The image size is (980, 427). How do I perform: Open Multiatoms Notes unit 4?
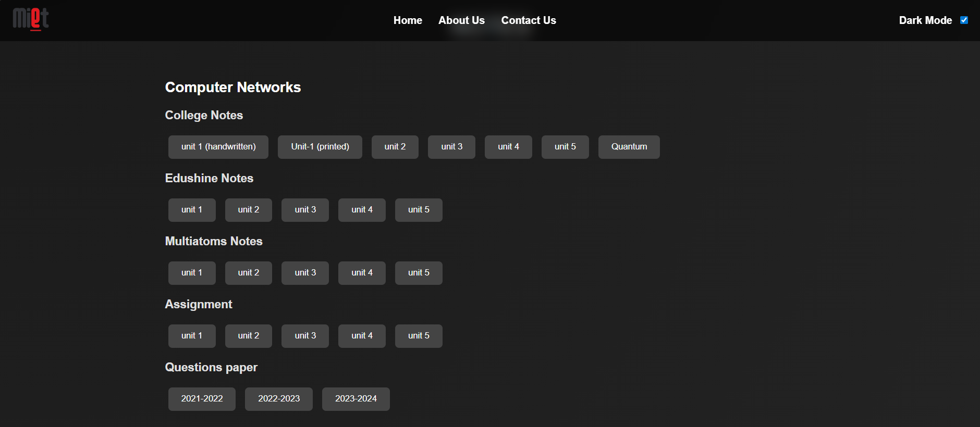click(362, 273)
